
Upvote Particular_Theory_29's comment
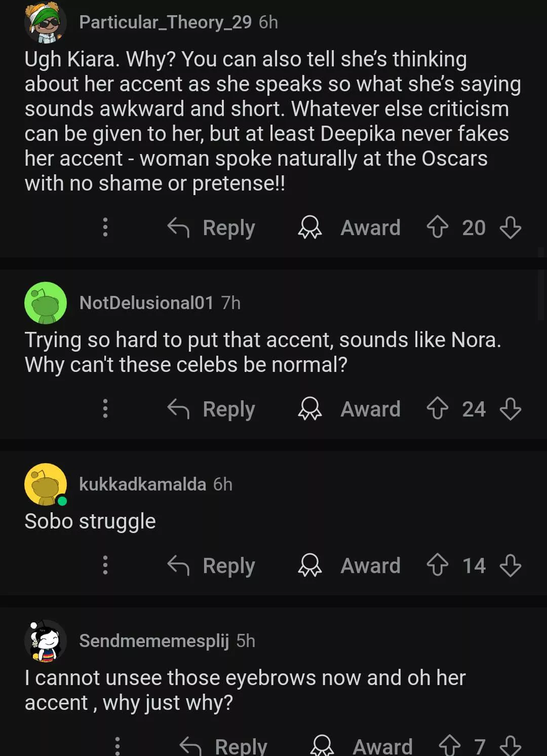point(437,227)
